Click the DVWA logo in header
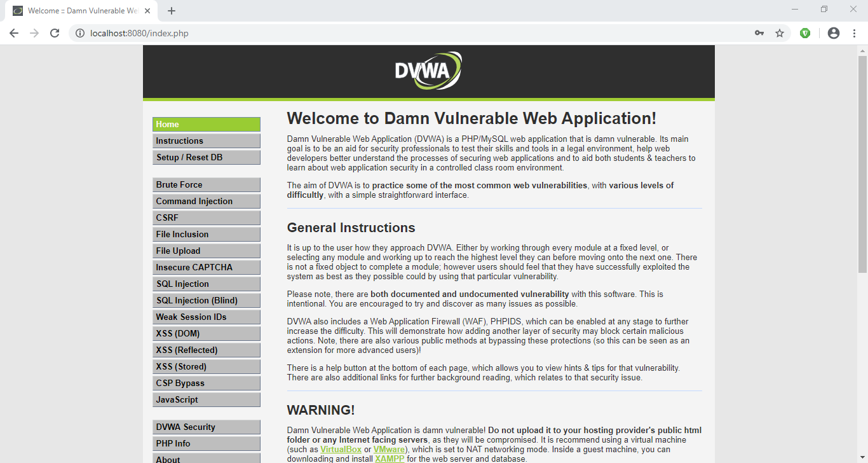 pos(428,71)
